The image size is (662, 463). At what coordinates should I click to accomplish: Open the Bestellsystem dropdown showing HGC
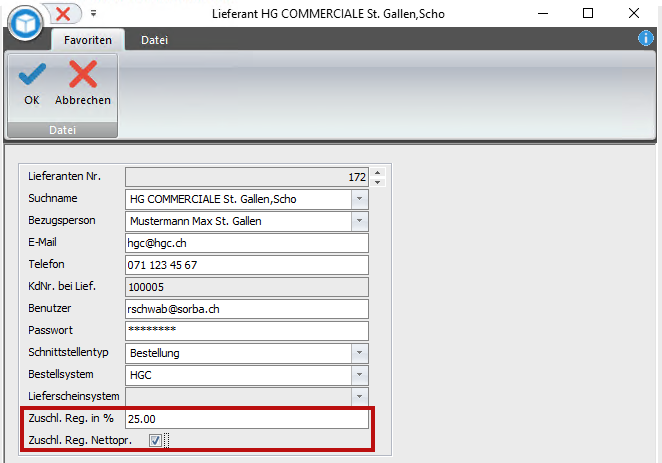coord(359,375)
